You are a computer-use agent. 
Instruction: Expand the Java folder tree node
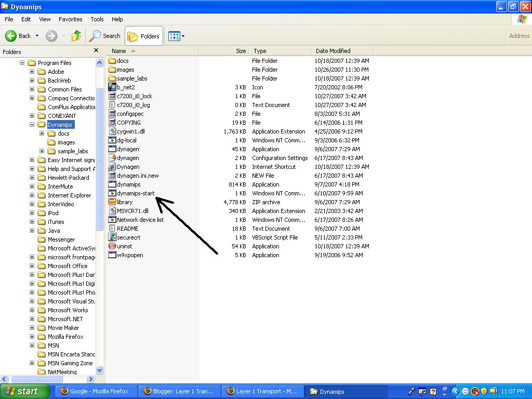(x=32, y=230)
